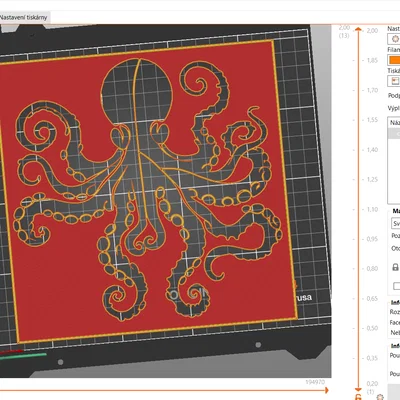Toggle the orange lock icon below layer slider
The image size is (400, 400).
coord(358,397)
